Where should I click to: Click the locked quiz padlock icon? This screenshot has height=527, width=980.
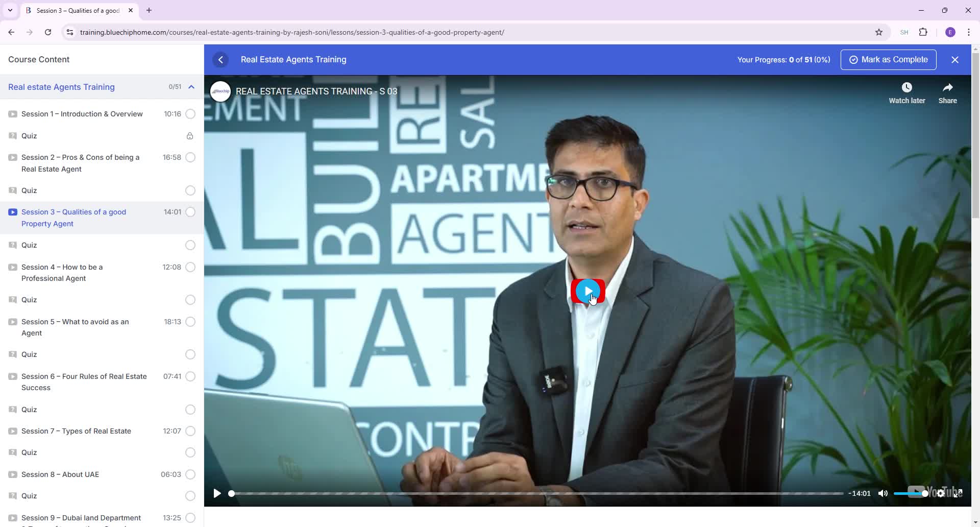tap(190, 136)
